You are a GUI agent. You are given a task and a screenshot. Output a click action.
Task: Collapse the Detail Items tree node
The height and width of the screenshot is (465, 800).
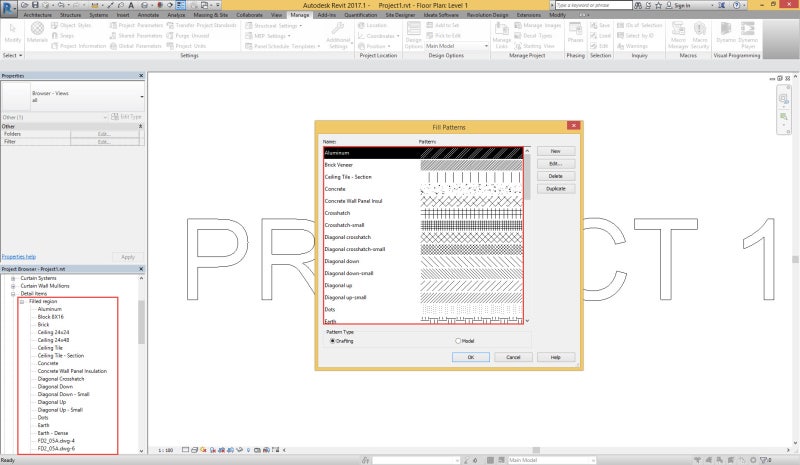click(x=13, y=294)
